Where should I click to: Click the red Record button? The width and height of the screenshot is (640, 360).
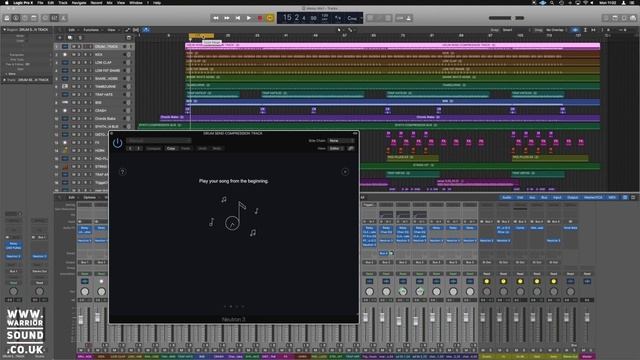260,18
